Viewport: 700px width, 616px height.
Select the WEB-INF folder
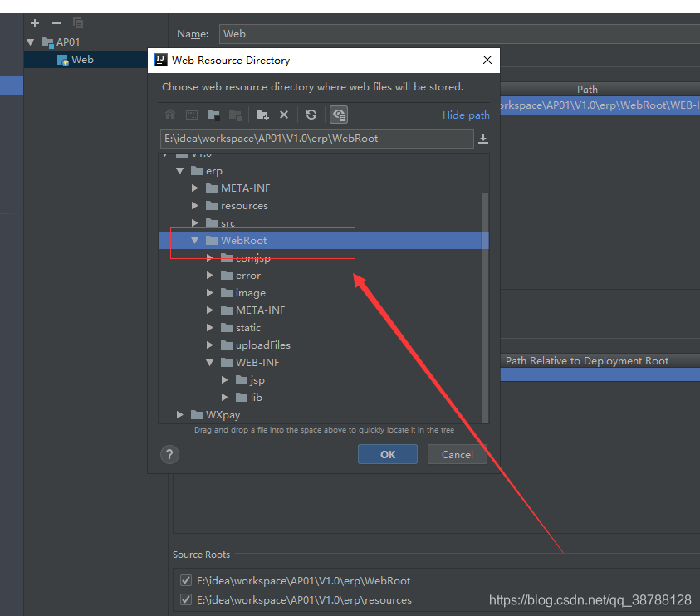(x=257, y=363)
